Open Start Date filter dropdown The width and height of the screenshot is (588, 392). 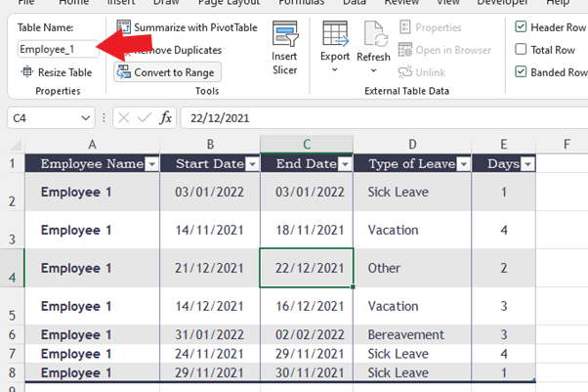[x=252, y=164]
